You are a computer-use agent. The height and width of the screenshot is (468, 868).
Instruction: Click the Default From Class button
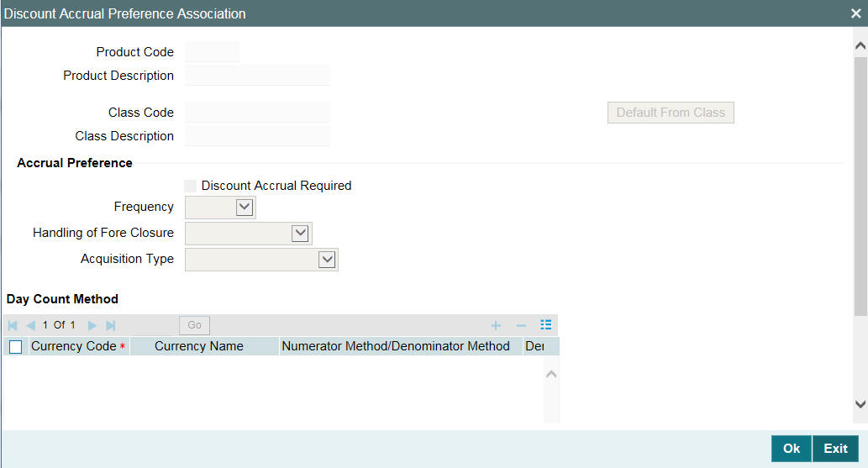click(671, 113)
